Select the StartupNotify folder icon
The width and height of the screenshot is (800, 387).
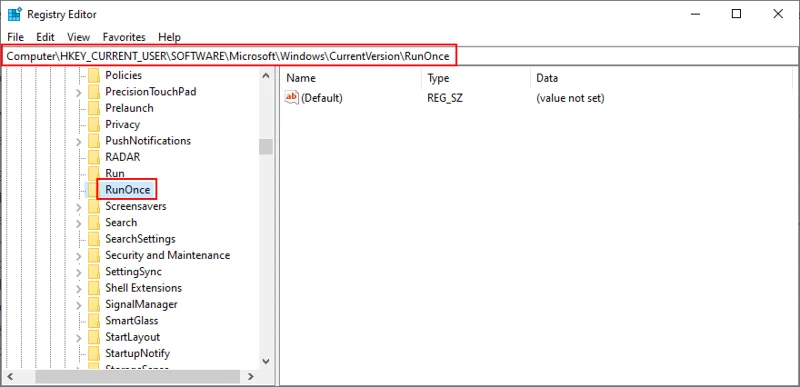point(93,353)
